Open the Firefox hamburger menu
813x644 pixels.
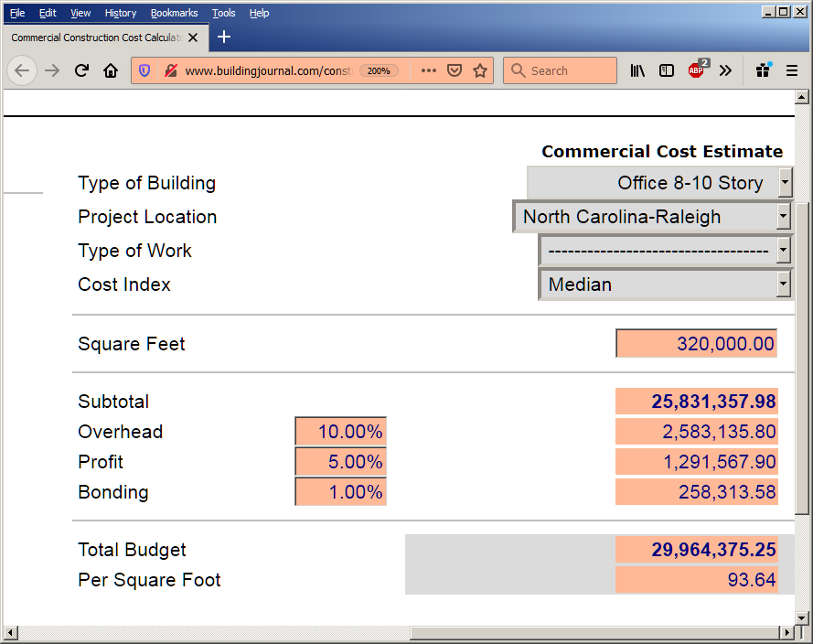click(x=792, y=70)
